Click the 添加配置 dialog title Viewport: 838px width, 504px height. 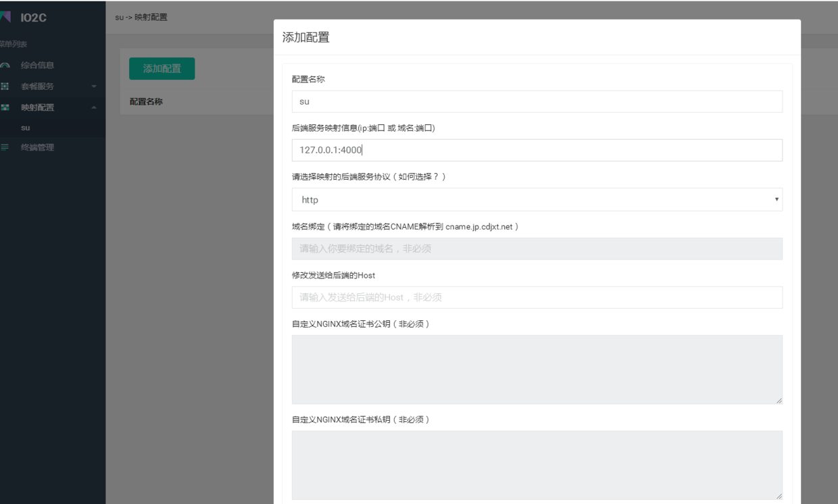(x=305, y=38)
